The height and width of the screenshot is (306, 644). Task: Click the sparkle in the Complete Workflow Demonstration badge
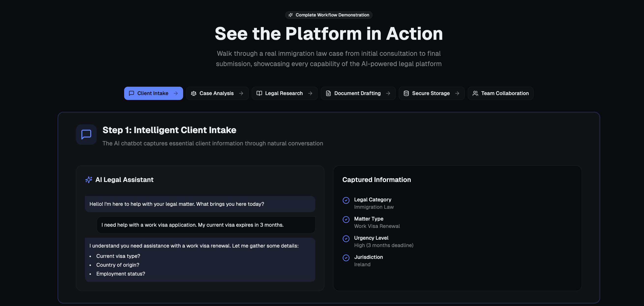pyautogui.click(x=291, y=15)
